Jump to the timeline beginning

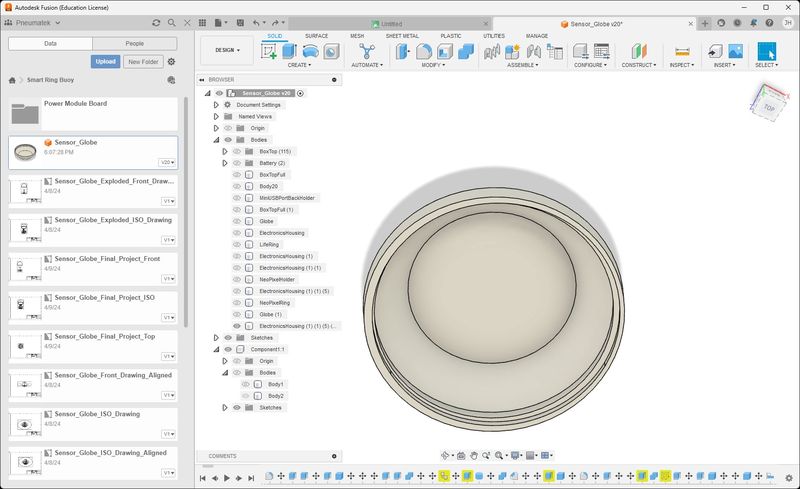pyautogui.click(x=203, y=478)
